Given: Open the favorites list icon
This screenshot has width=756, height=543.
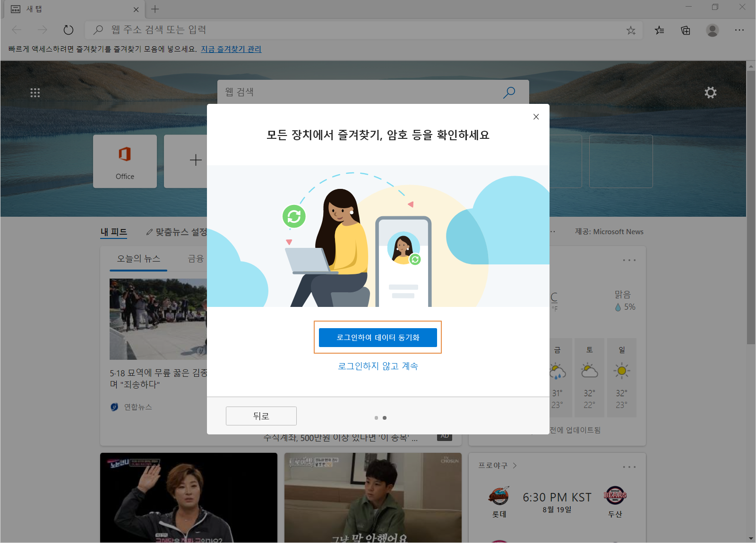Looking at the screenshot, I should [660, 30].
